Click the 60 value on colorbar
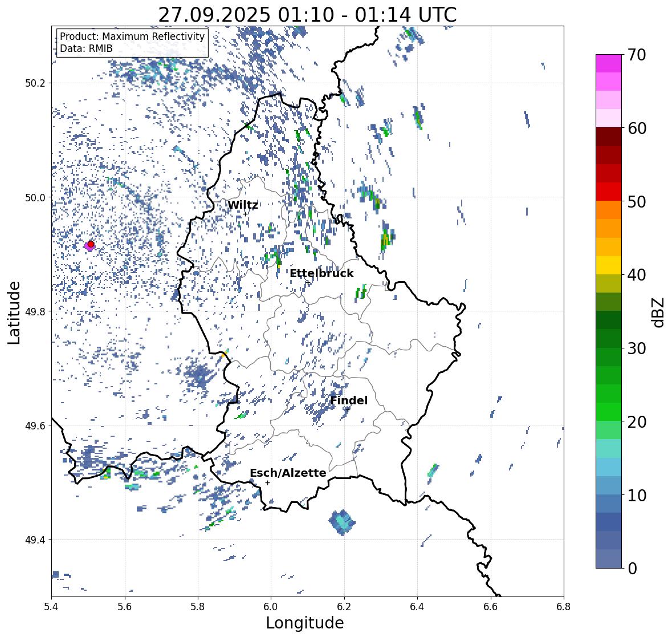 (637, 128)
